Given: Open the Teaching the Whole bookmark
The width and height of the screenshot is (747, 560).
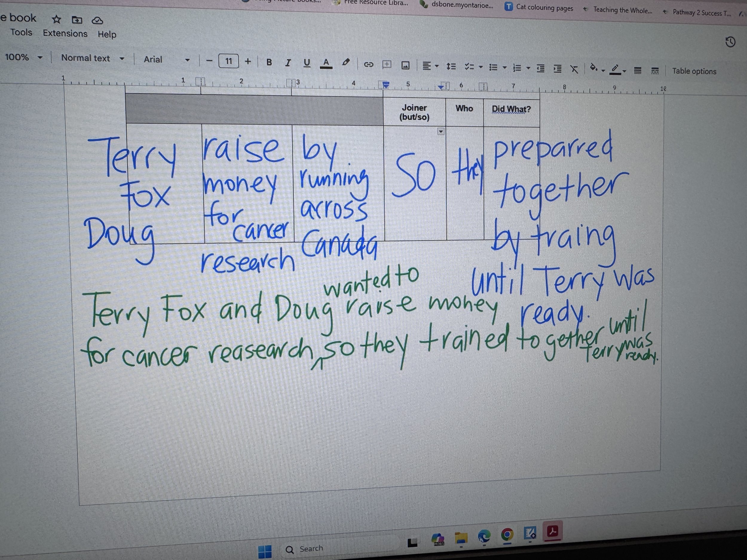Looking at the screenshot, I should [x=618, y=10].
